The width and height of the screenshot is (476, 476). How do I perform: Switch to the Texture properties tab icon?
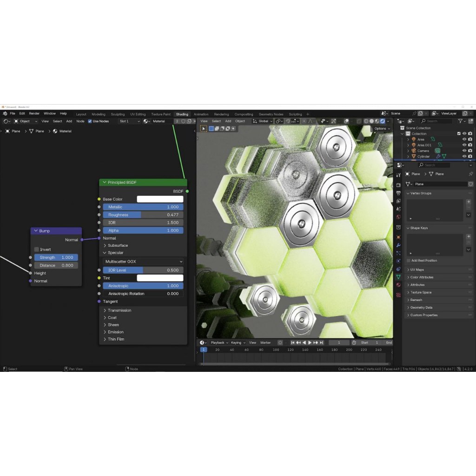(x=398, y=295)
